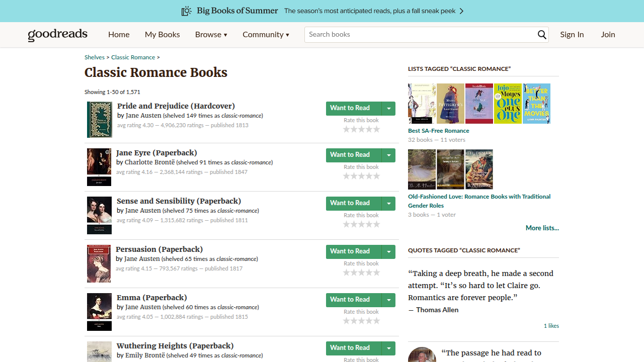Open the Browse dropdown menu

pyautogui.click(x=211, y=35)
